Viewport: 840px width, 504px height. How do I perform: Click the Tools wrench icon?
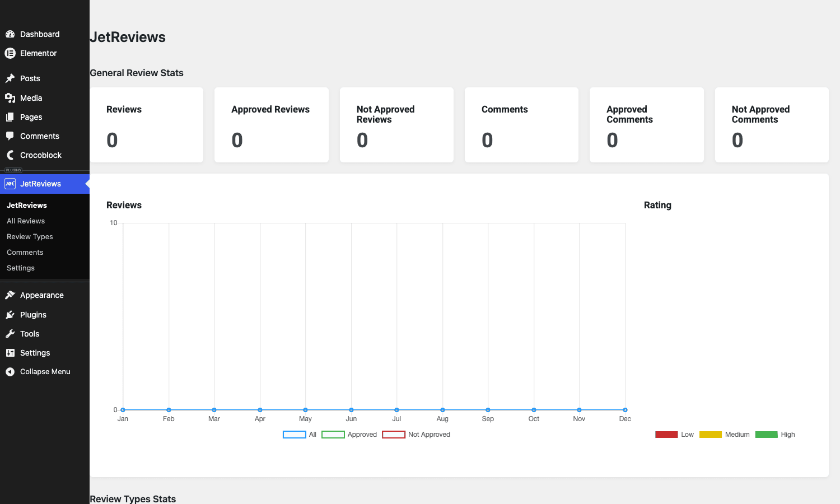[10, 334]
